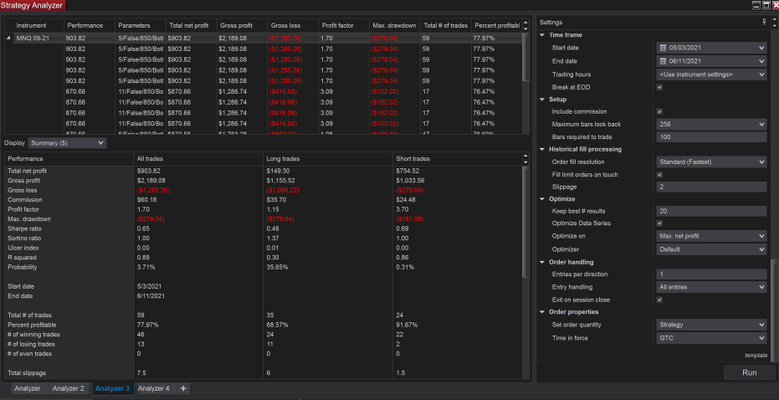Open the Display Summary ($) dropdown
This screenshot has height=400, width=779.
pyautogui.click(x=67, y=143)
